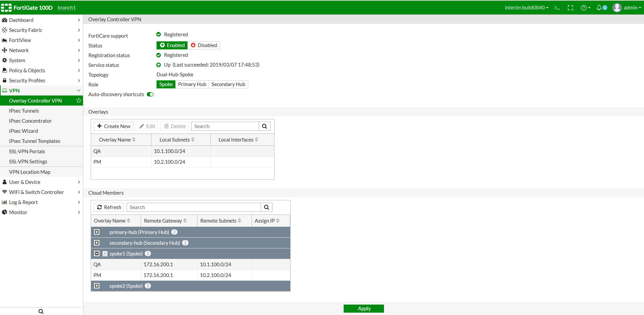The image size is (644, 315).
Task: Click the Delete overlay button
Action: [175, 126]
